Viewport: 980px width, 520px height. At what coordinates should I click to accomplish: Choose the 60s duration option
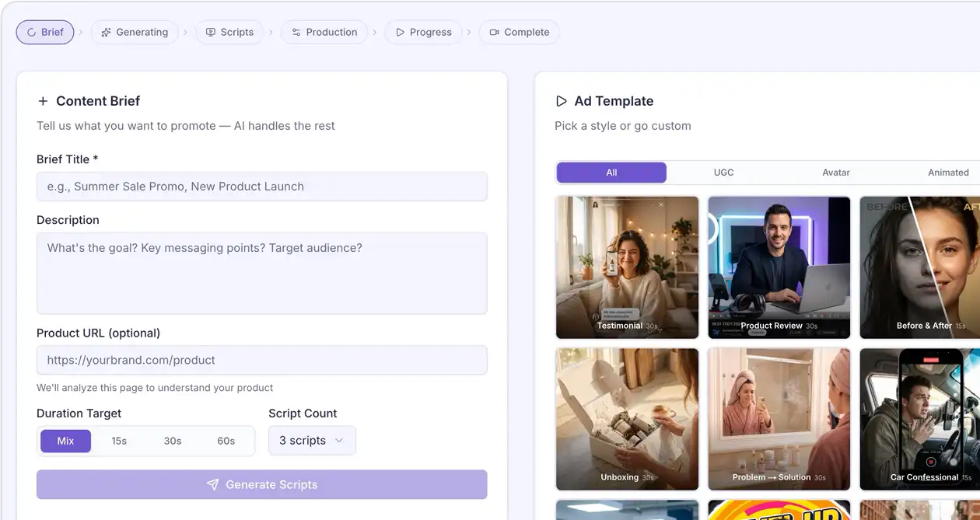coord(226,441)
